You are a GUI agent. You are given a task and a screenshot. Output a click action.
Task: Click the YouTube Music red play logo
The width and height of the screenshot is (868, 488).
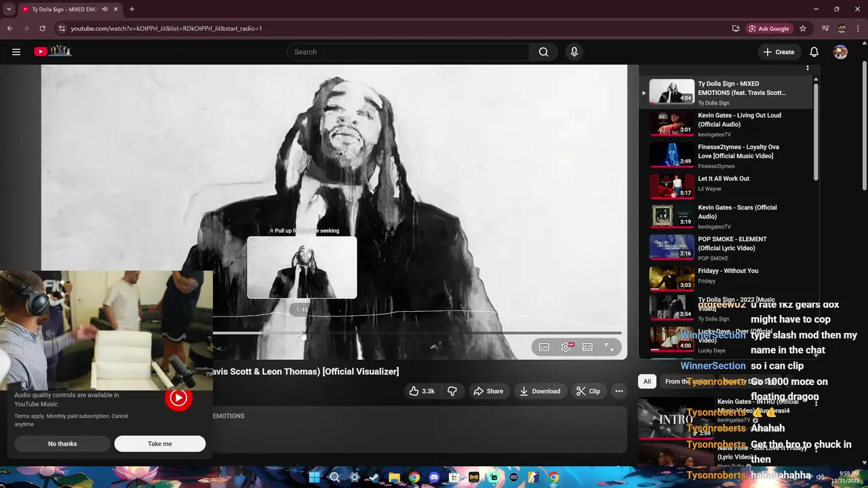click(x=178, y=398)
